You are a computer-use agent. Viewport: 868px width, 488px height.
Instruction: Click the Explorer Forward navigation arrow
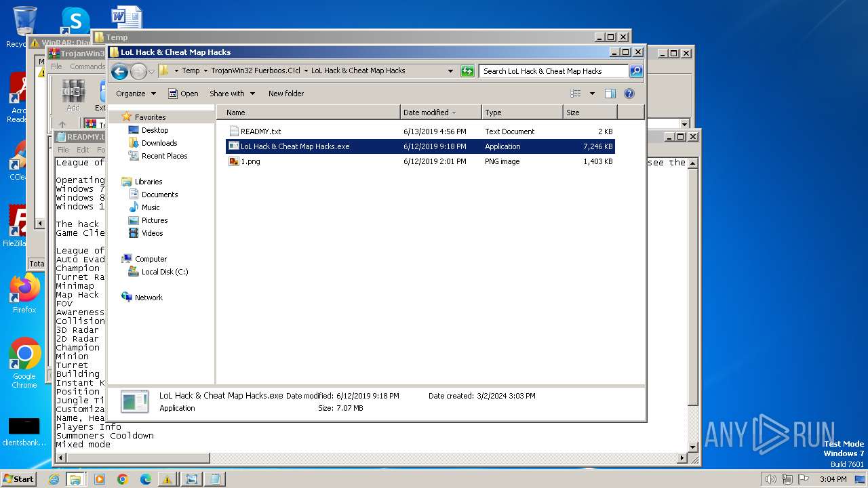(x=138, y=71)
